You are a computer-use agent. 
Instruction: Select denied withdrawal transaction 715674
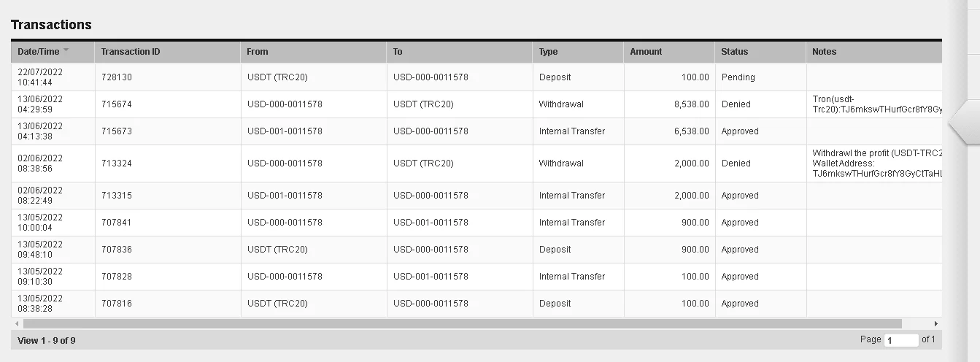click(x=117, y=104)
